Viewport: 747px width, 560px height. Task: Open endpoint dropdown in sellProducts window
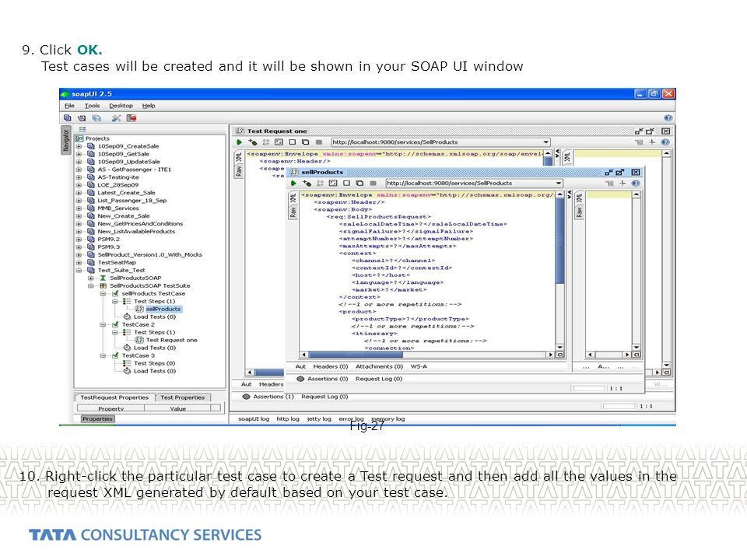click(559, 184)
